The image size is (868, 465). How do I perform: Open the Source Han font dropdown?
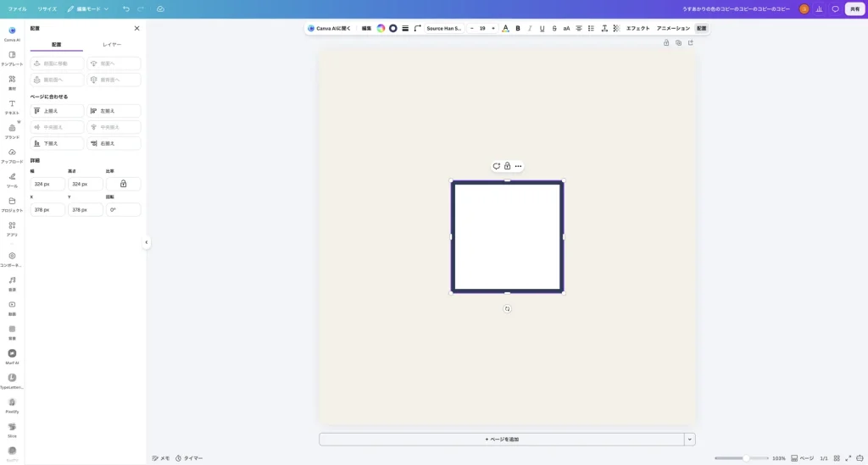pos(444,28)
